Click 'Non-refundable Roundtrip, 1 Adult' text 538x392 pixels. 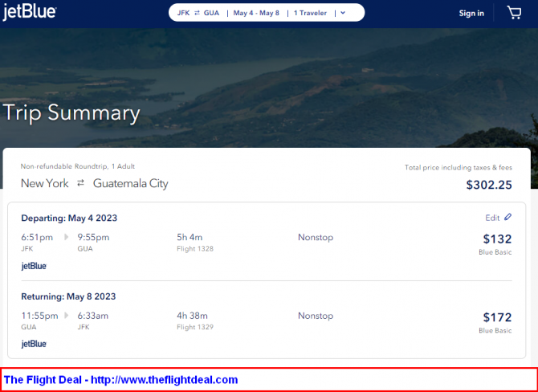(x=78, y=166)
